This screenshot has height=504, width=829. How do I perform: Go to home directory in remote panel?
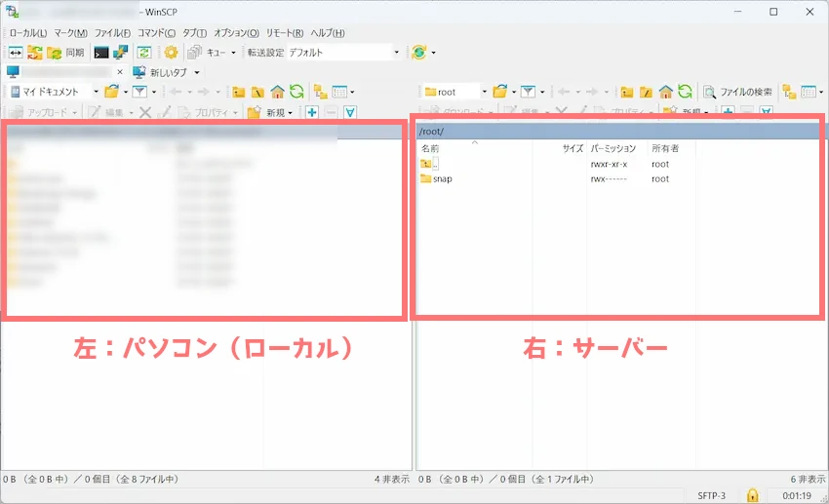(x=665, y=92)
